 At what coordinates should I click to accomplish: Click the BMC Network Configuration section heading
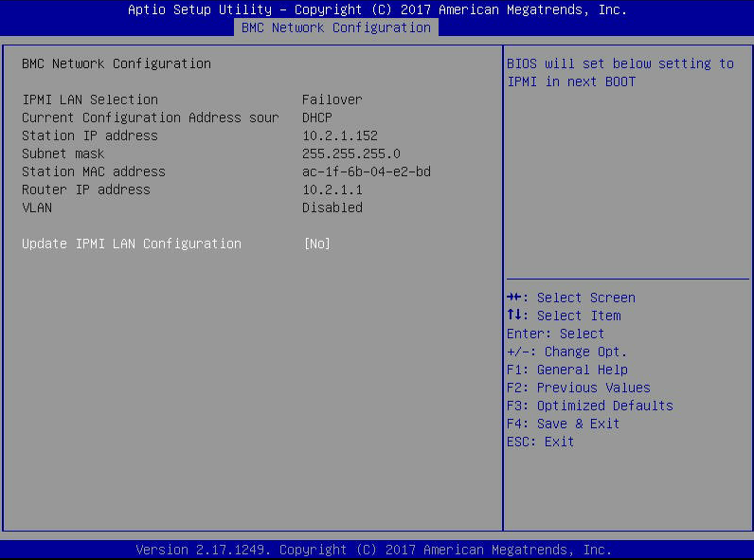117,63
